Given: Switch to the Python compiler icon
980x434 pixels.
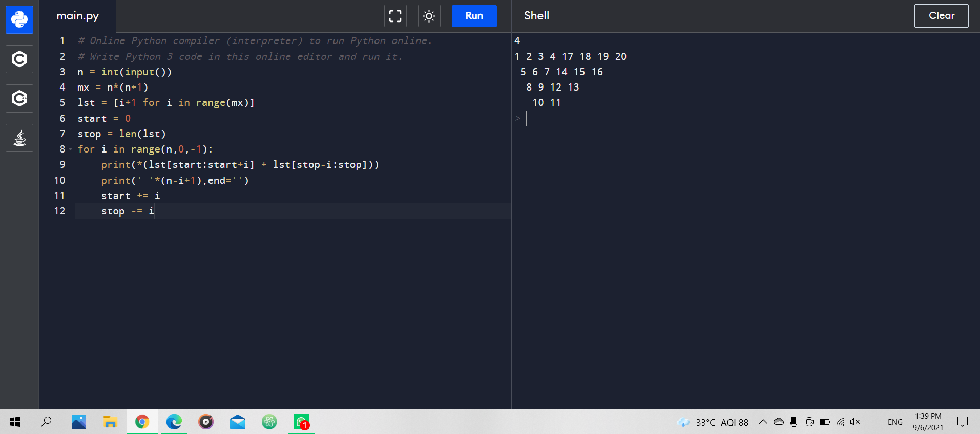Looking at the screenshot, I should [x=19, y=20].
